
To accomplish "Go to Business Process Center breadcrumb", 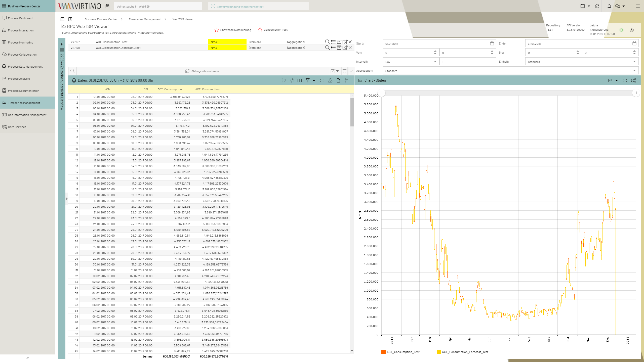I will (101, 19).
